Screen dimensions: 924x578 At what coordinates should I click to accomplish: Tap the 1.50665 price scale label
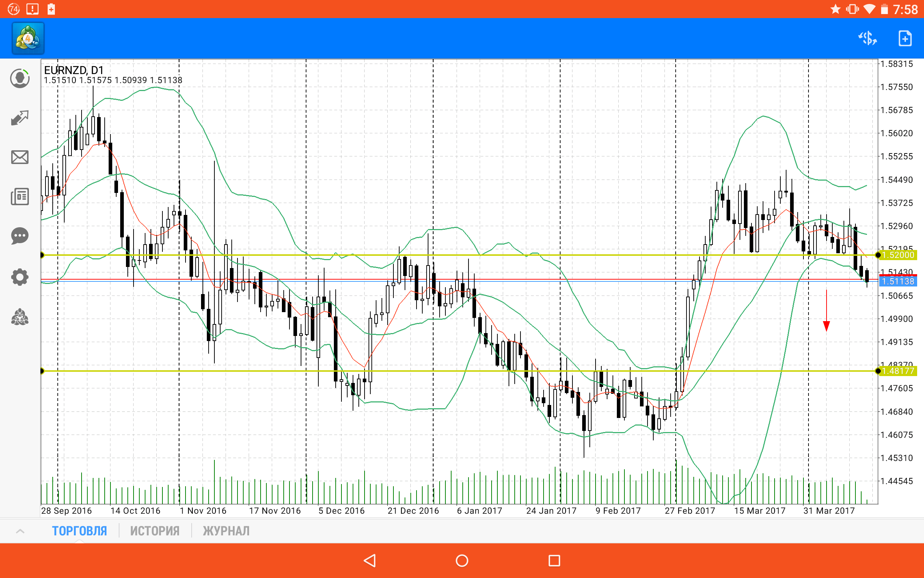coord(897,296)
